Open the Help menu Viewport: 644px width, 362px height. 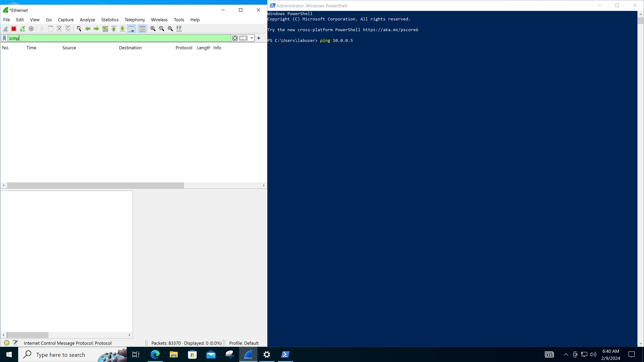tap(195, 20)
